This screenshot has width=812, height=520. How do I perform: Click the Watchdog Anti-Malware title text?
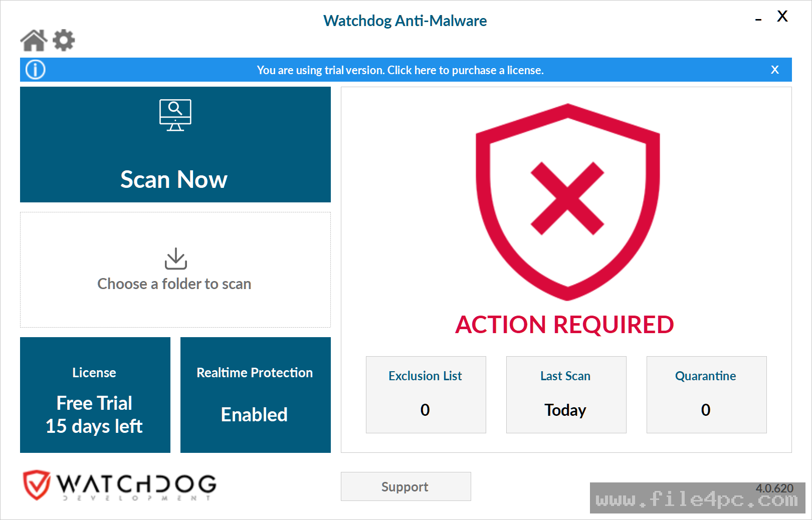pos(405,21)
